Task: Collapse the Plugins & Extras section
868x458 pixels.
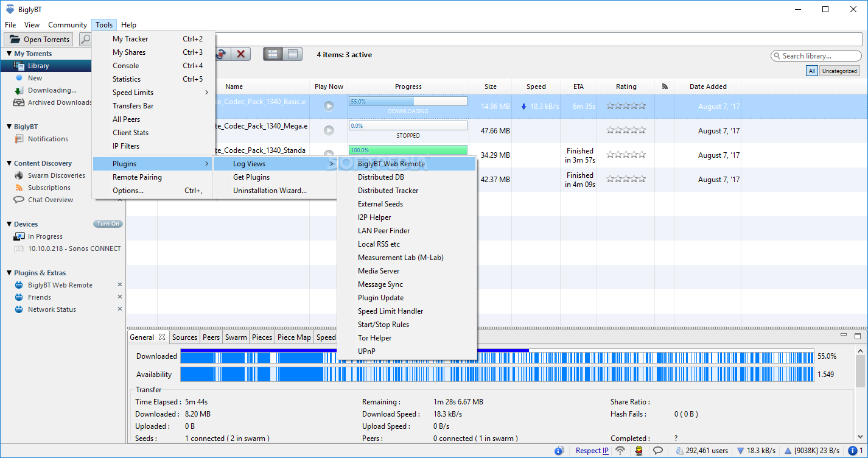Action: tap(9, 273)
